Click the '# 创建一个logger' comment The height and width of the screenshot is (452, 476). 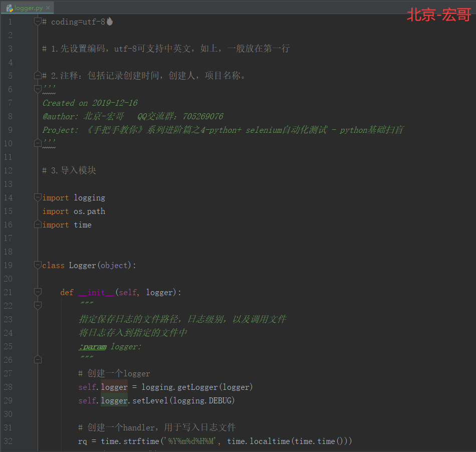pyautogui.click(x=114, y=374)
